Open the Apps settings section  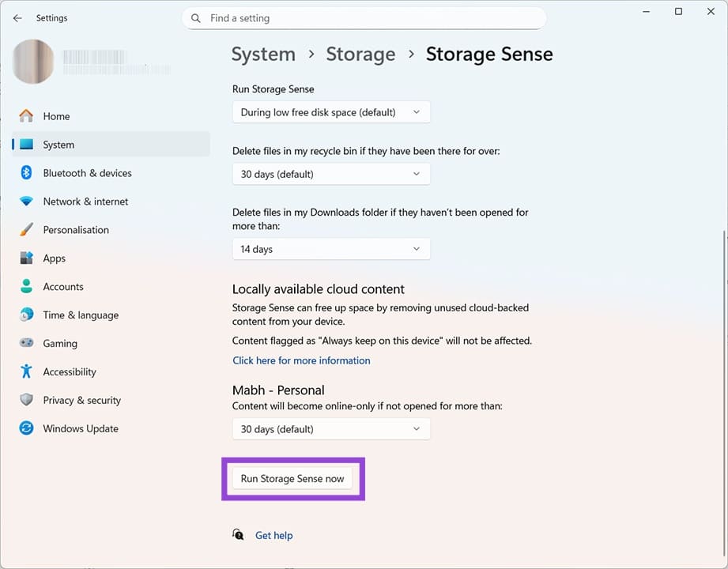pyautogui.click(x=54, y=258)
